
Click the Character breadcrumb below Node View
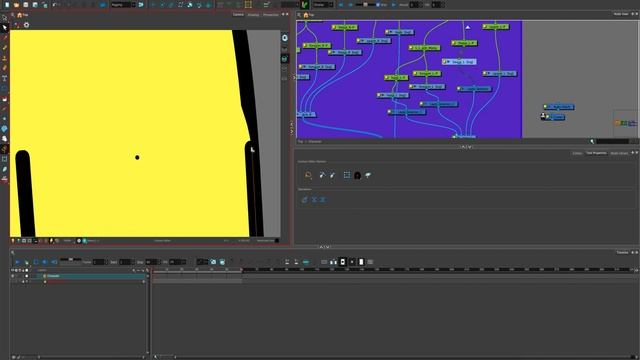315,142
